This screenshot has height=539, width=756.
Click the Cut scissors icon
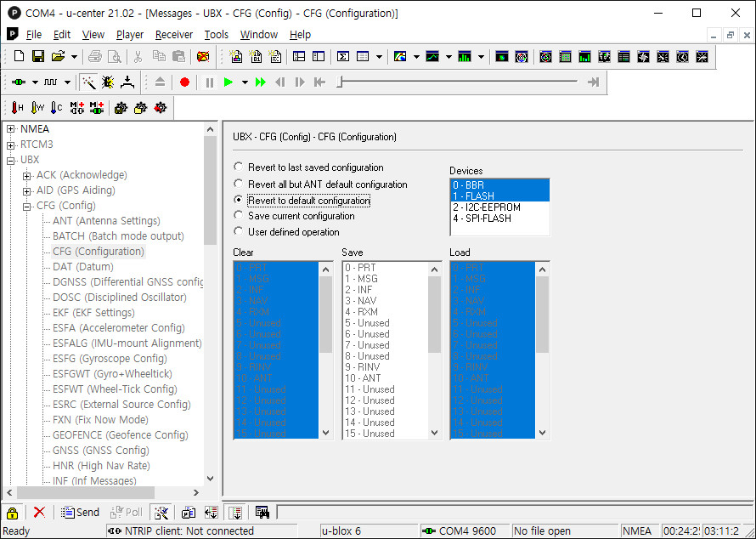pyautogui.click(x=138, y=56)
